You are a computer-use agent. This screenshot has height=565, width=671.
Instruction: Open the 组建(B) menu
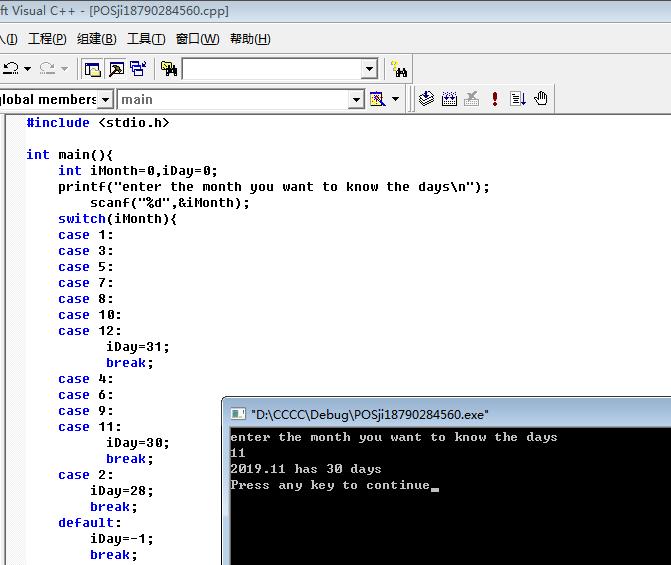(97, 39)
